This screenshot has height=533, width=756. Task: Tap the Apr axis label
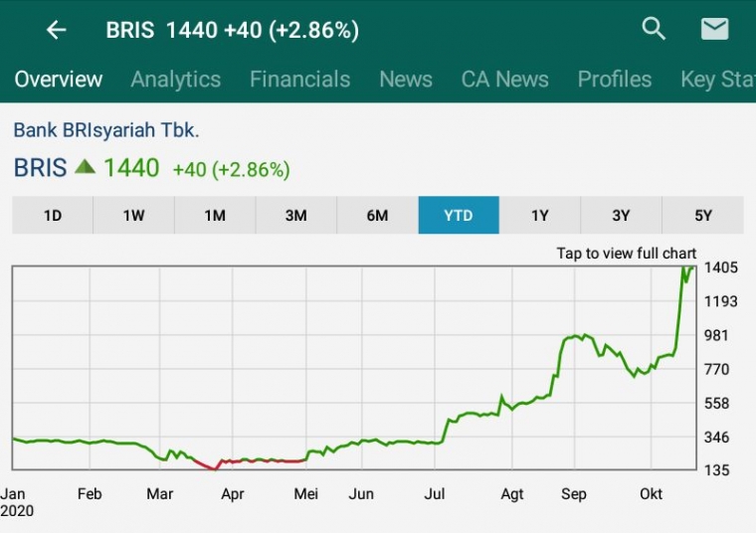(x=233, y=494)
